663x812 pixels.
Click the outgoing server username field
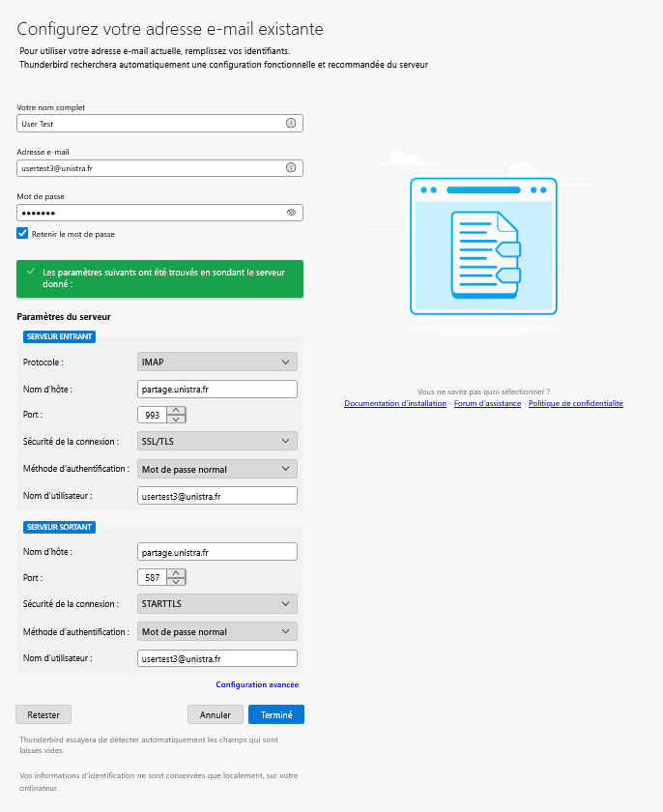pos(217,658)
